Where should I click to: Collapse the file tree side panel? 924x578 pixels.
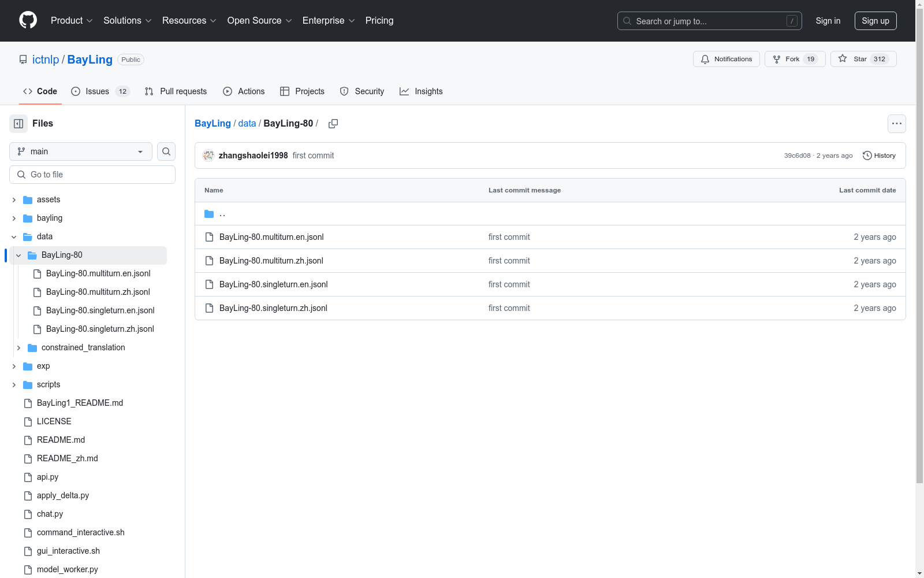[x=18, y=124]
